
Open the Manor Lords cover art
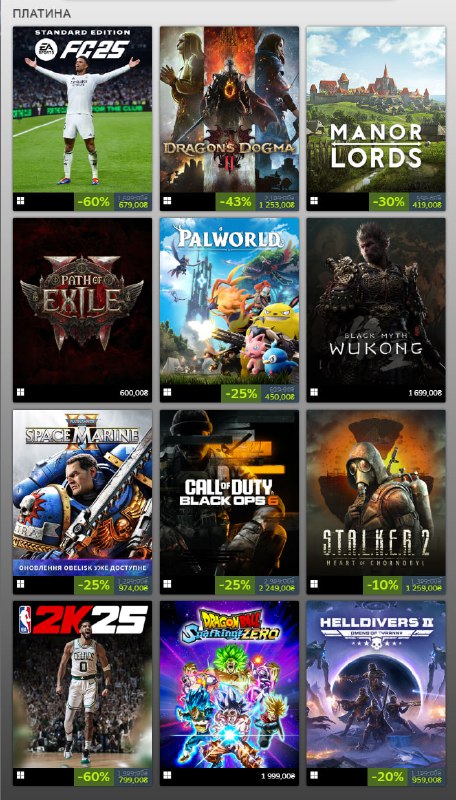(376, 110)
